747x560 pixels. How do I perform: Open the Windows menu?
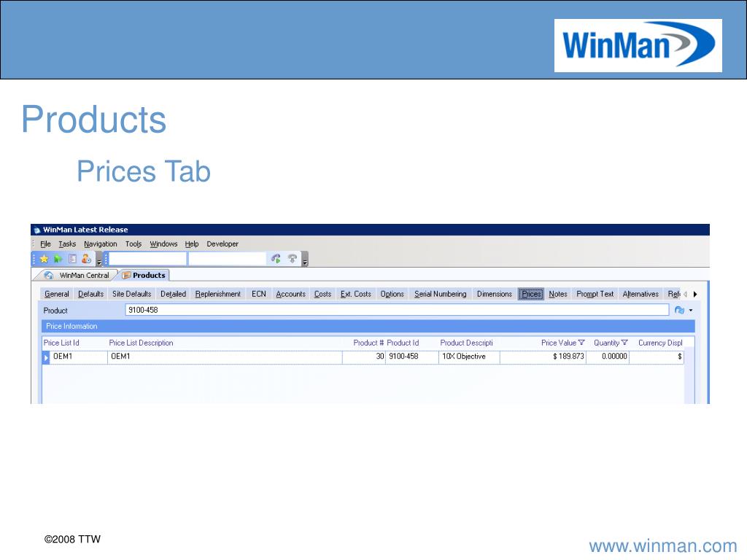163,244
